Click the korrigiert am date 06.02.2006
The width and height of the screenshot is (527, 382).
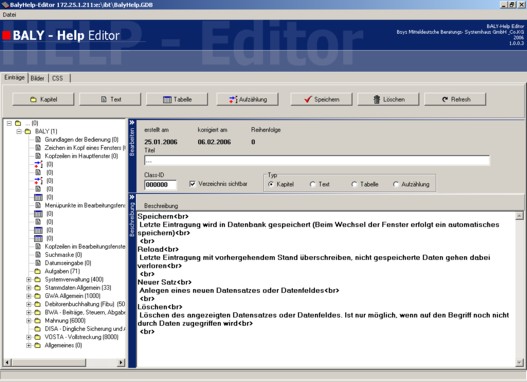(214, 142)
